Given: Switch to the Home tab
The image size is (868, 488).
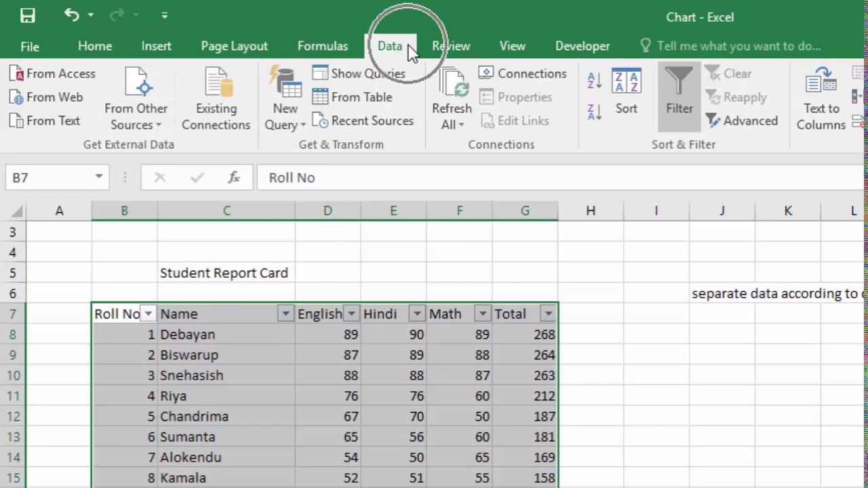Looking at the screenshot, I should [x=95, y=46].
